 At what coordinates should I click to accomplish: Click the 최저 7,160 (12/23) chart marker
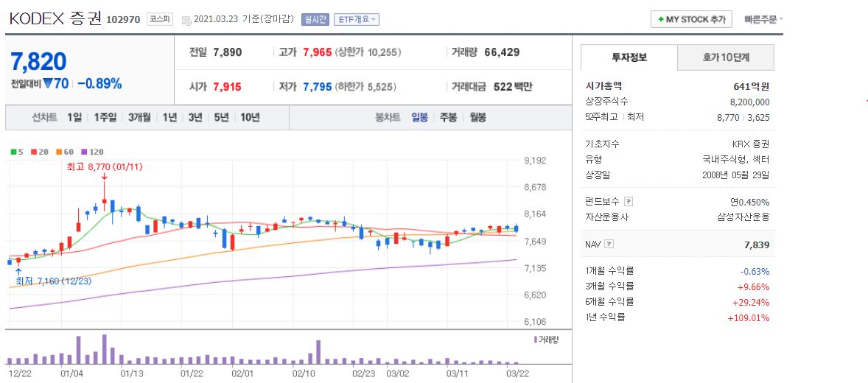(53, 281)
